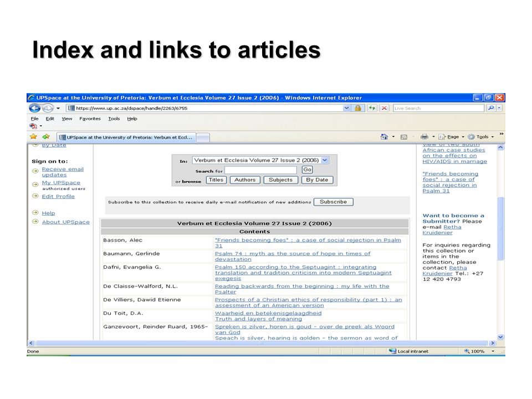Image resolution: width=532 pixels, height=399 pixels.
Task: Browse by Authors button
Action: click(x=245, y=180)
